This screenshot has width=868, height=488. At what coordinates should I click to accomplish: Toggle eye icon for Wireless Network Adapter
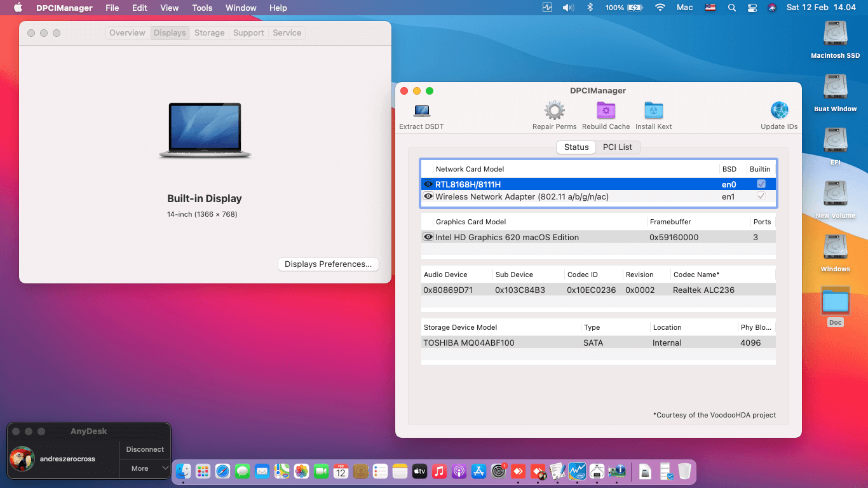pyautogui.click(x=428, y=196)
